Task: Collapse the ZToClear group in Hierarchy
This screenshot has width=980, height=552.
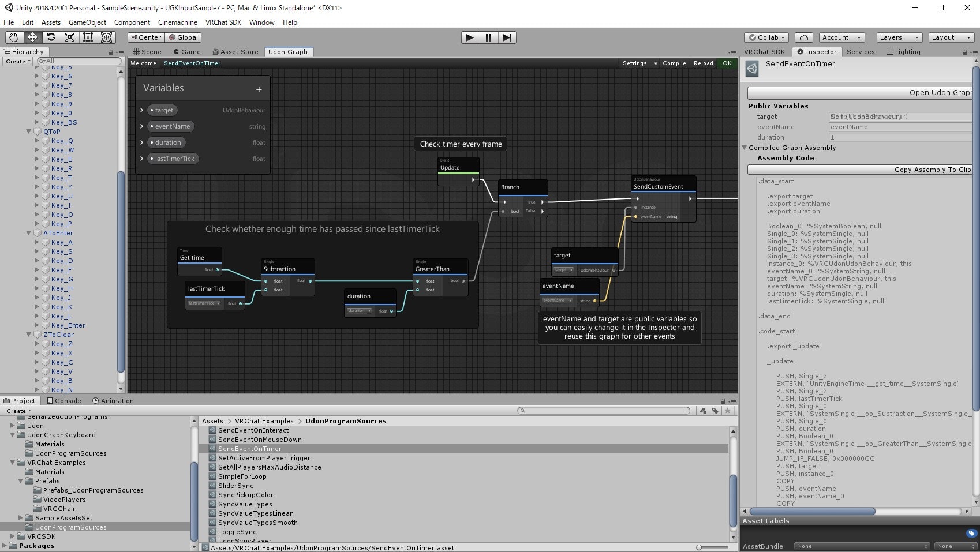Action: (x=29, y=335)
